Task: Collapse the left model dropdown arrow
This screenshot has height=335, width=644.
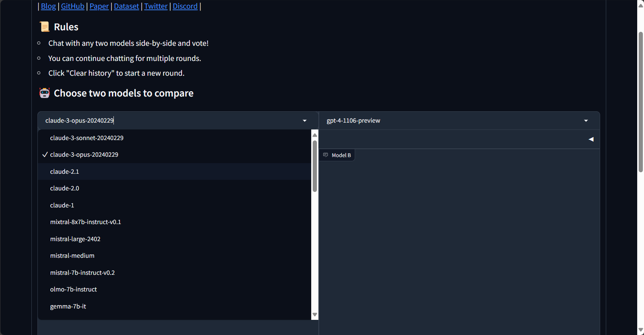Action: 304,121
